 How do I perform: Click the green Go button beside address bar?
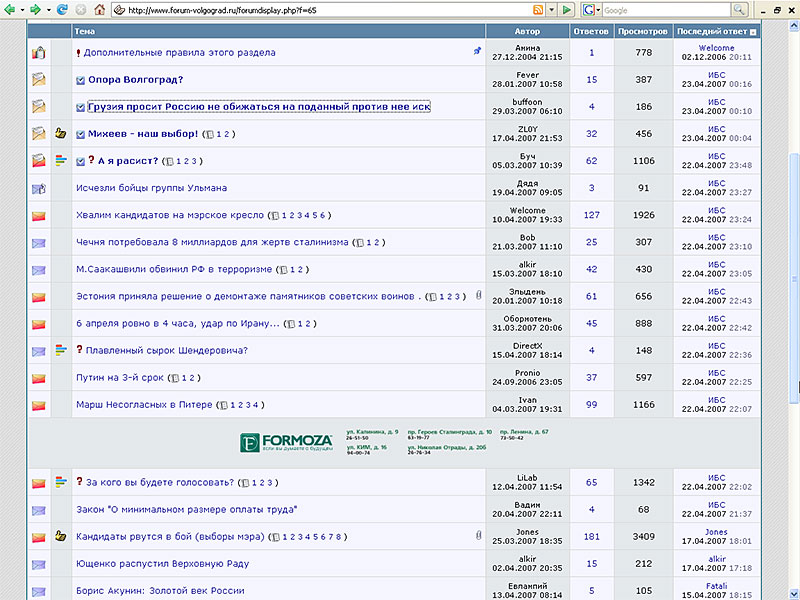click(x=567, y=10)
